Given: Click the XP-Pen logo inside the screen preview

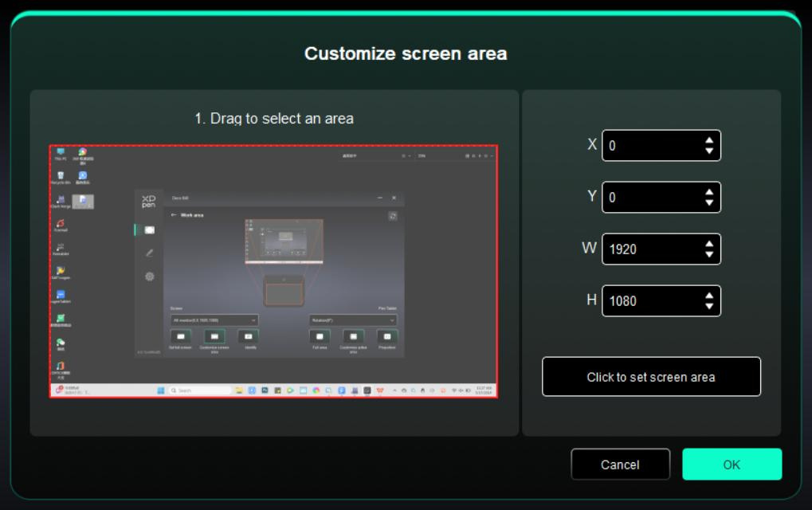Looking at the screenshot, I should point(149,200).
